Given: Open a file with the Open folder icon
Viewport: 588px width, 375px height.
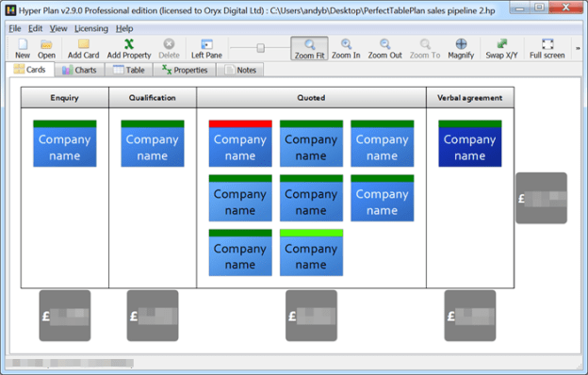Looking at the screenshot, I should tap(46, 49).
